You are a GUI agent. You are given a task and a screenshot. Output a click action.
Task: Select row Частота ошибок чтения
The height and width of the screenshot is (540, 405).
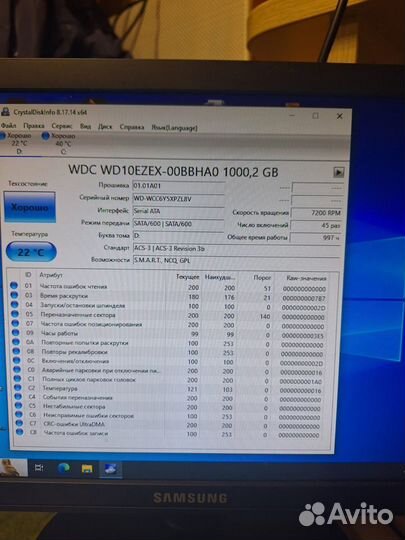169,287
